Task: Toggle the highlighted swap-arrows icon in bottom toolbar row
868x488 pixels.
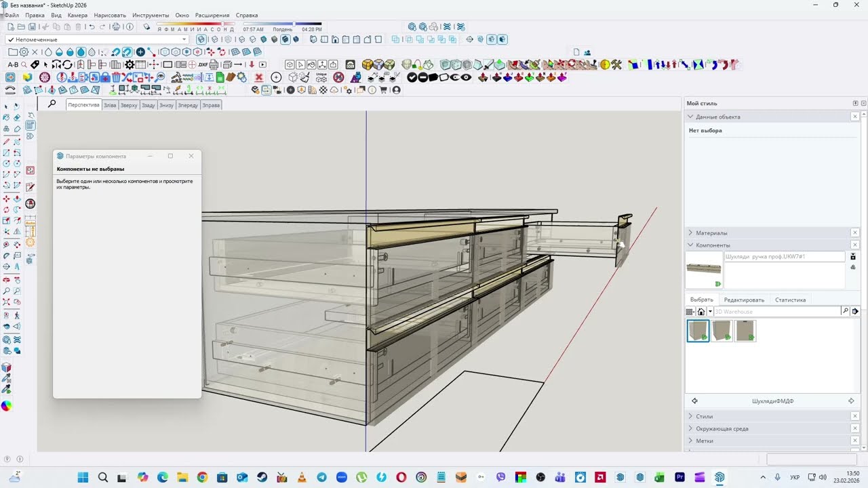Action: [x=267, y=89]
